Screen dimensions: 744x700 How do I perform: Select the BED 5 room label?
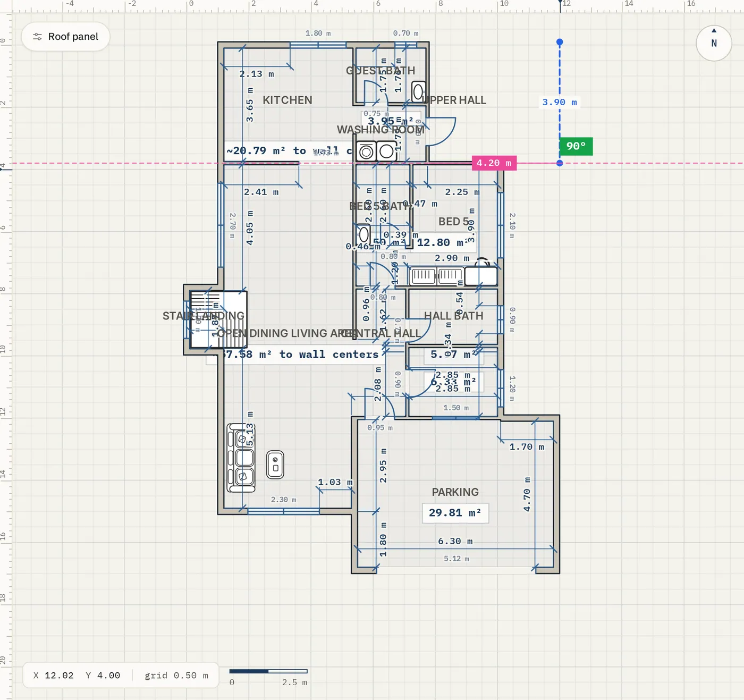tap(454, 222)
